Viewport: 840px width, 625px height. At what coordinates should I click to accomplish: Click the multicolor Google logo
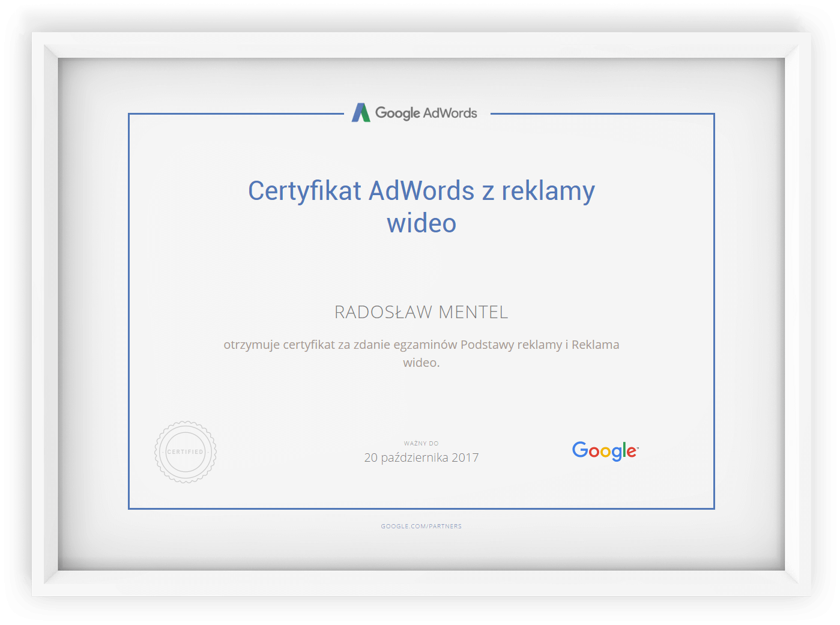[x=605, y=451]
